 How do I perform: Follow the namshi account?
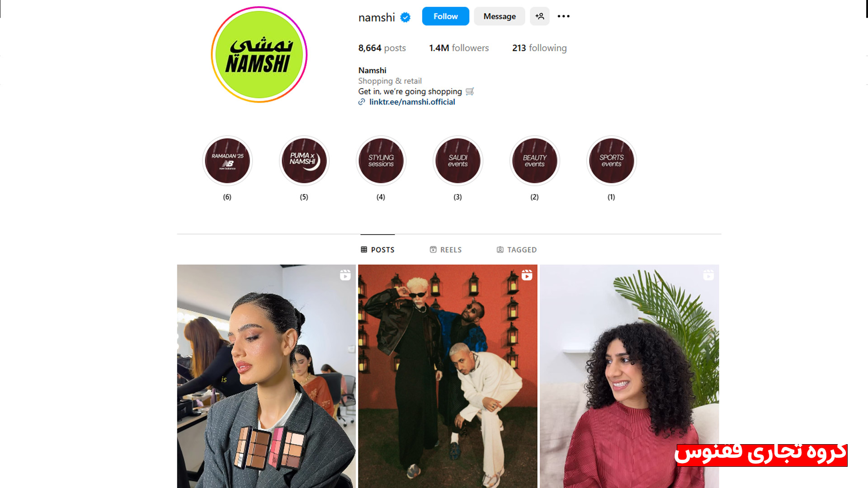pos(445,16)
